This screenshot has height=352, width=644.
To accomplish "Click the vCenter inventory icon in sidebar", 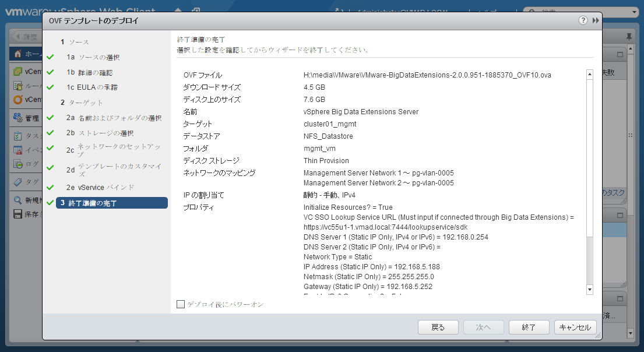I will (17, 72).
